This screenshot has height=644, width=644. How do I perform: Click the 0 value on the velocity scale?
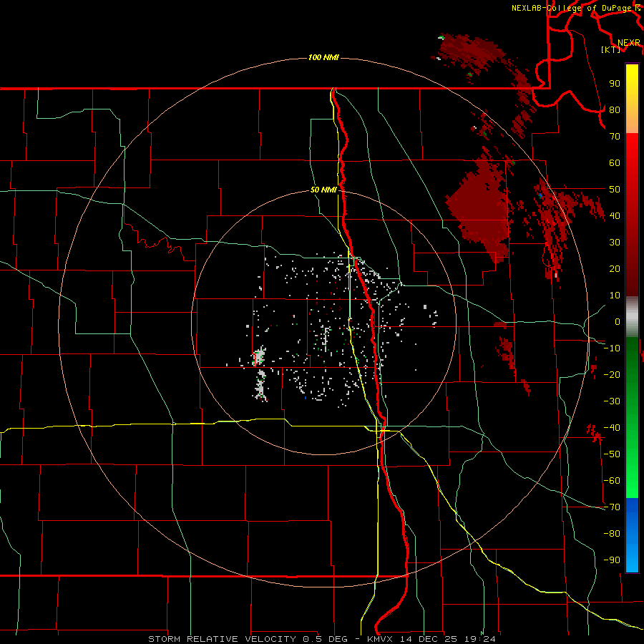tap(618, 321)
